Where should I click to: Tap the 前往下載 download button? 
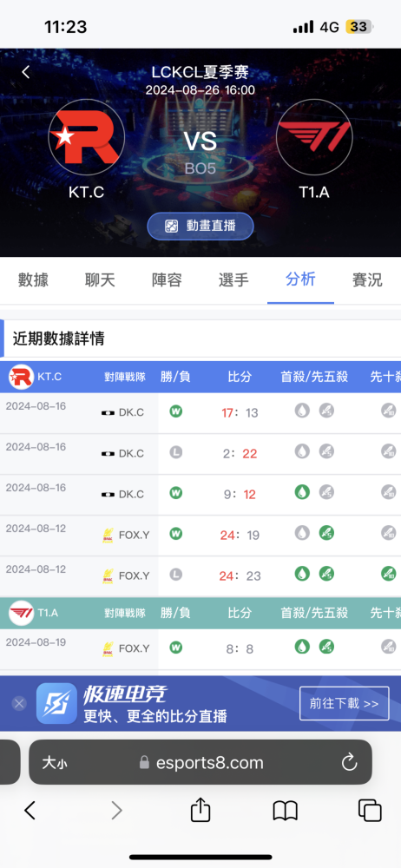344,704
